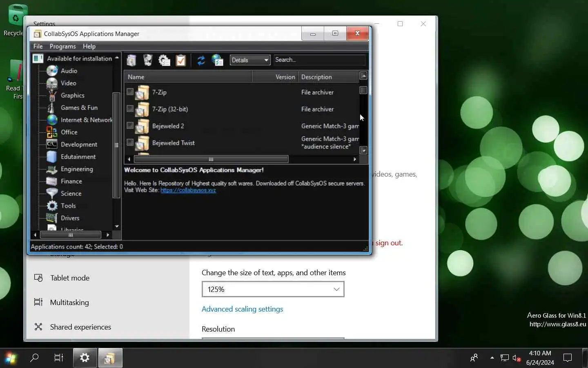Click the Applications Manager taskbar button
The height and width of the screenshot is (368, 588).
pyautogui.click(x=110, y=358)
